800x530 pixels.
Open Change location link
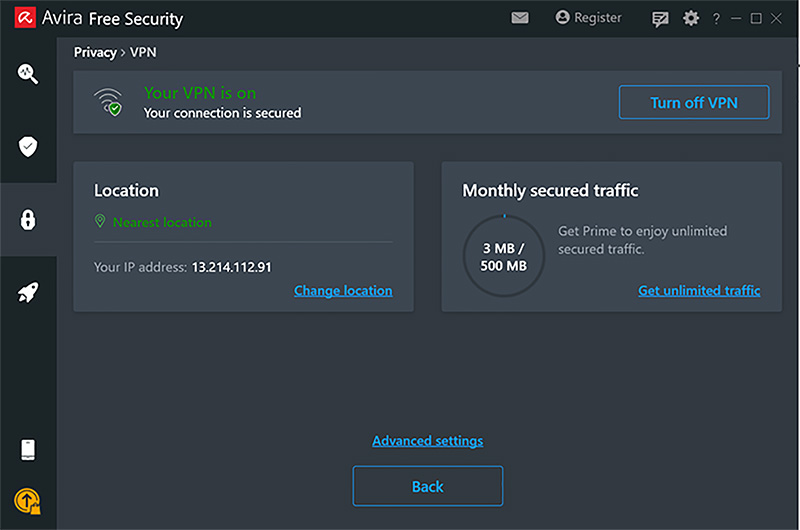point(343,291)
